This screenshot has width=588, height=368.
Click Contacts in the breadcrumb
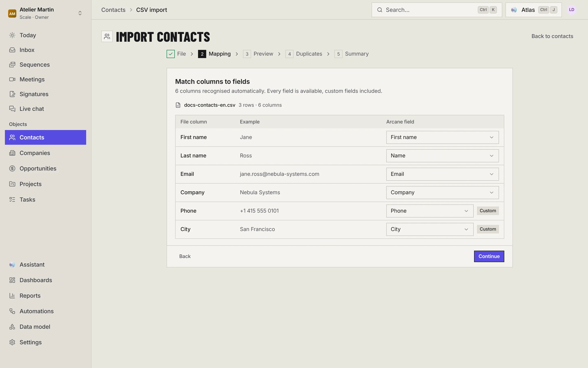pos(113,10)
